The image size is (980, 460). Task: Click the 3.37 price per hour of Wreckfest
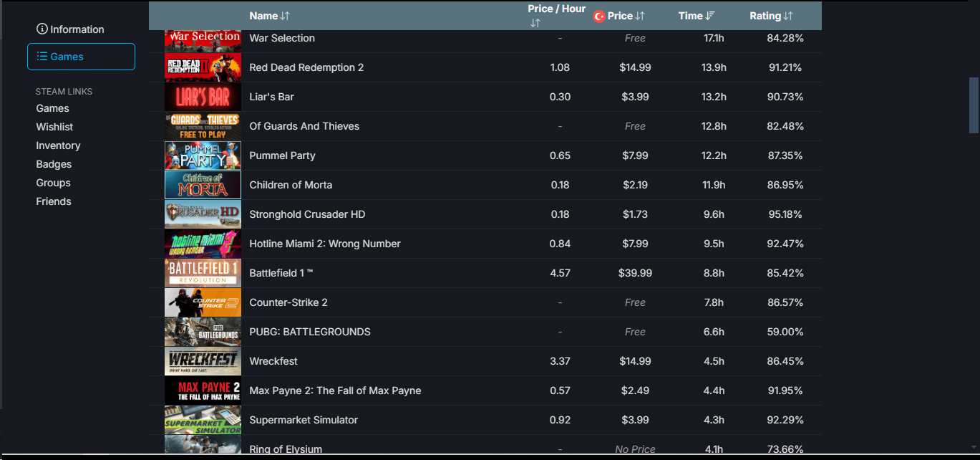pyautogui.click(x=560, y=361)
